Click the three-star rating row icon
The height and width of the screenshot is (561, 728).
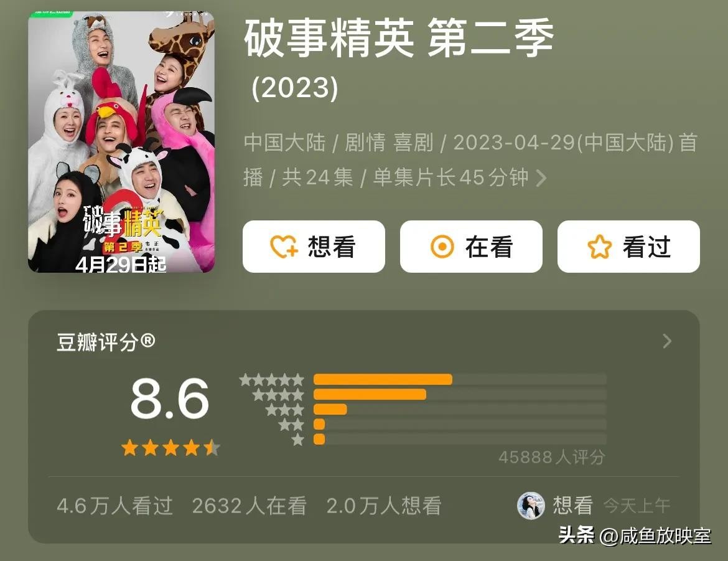284,410
